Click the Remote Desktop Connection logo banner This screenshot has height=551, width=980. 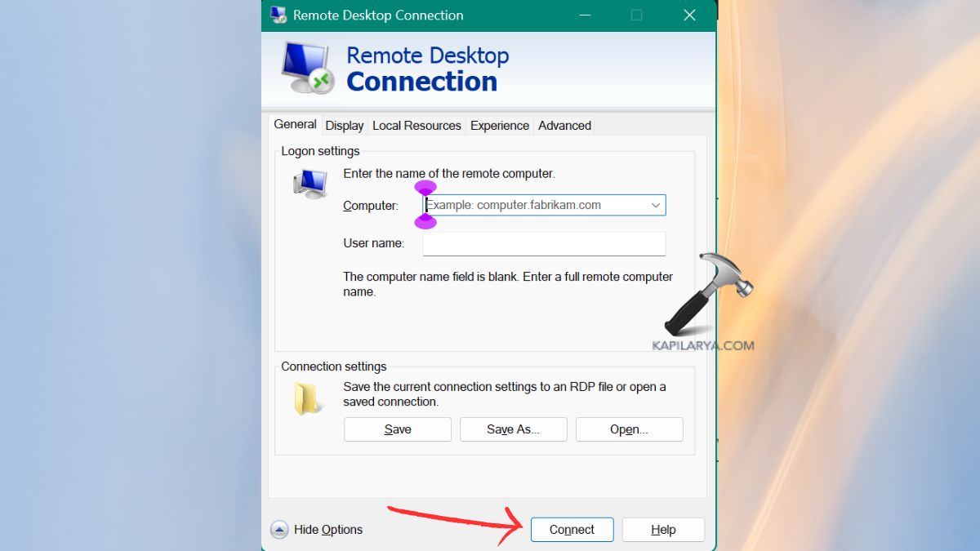tap(392, 67)
